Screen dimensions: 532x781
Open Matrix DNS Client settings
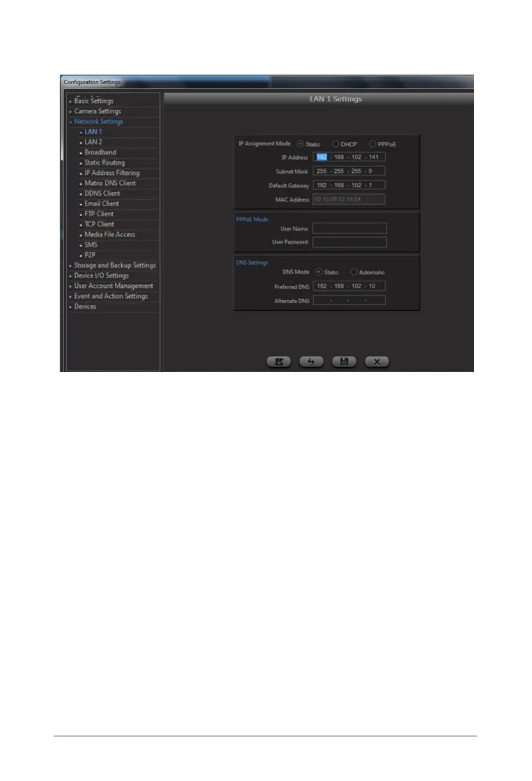(x=110, y=183)
